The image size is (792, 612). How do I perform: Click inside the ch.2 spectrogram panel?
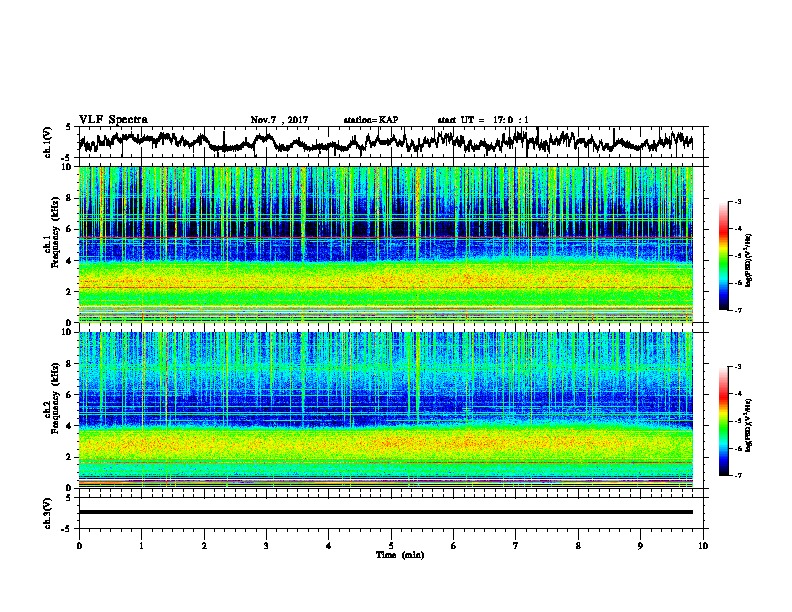pyautogui.click(x=386, y=410)
